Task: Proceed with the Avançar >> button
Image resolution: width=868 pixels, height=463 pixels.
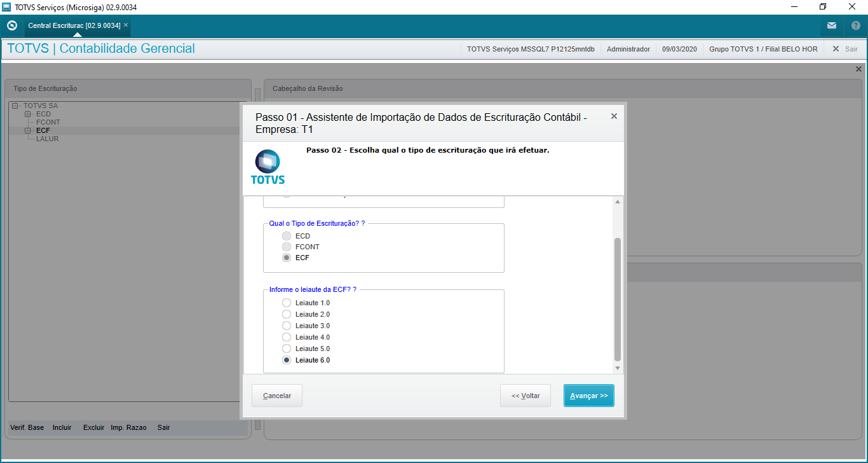Action: tap(589, 396)
